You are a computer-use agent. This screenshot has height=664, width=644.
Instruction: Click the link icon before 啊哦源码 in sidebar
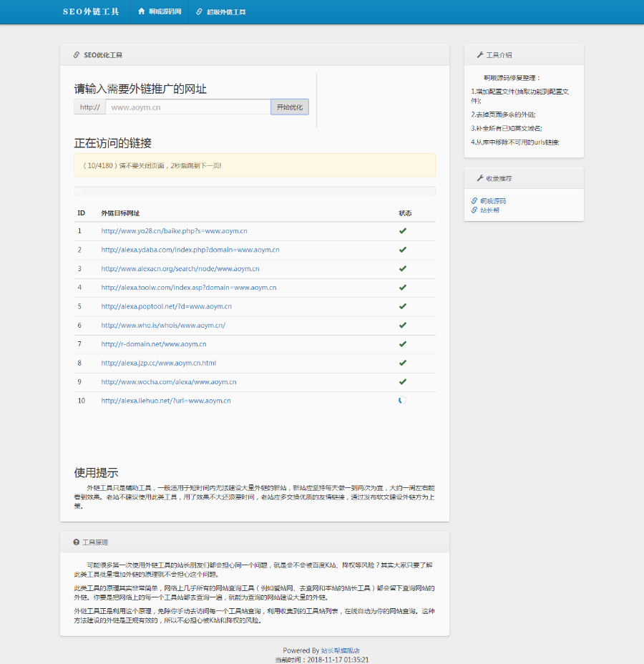(x=473, y=201)
